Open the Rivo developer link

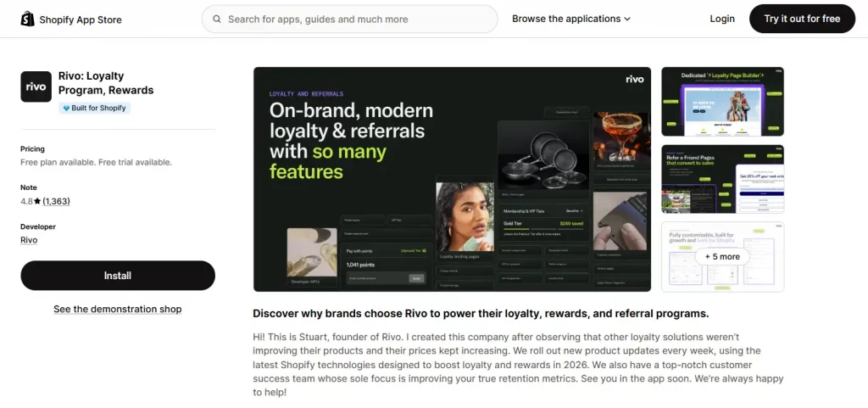coord(29,240)
